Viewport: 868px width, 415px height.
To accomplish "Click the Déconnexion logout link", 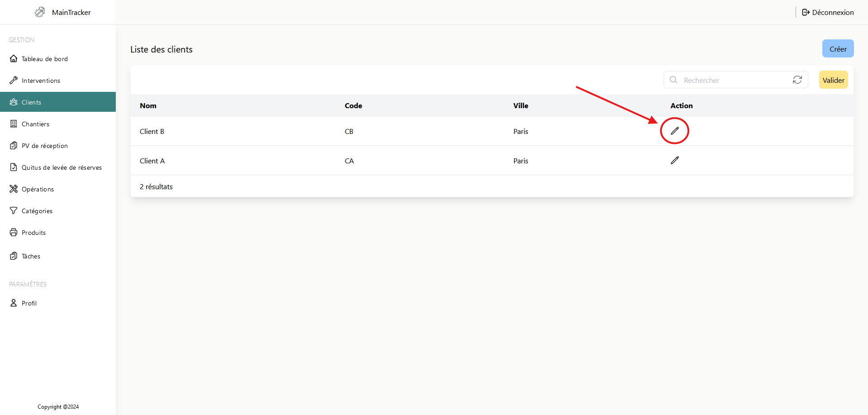I will [828, 12].
